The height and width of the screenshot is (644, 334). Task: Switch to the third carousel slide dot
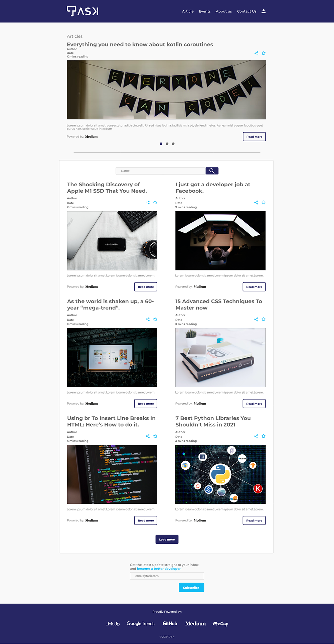tap(173, 144)
